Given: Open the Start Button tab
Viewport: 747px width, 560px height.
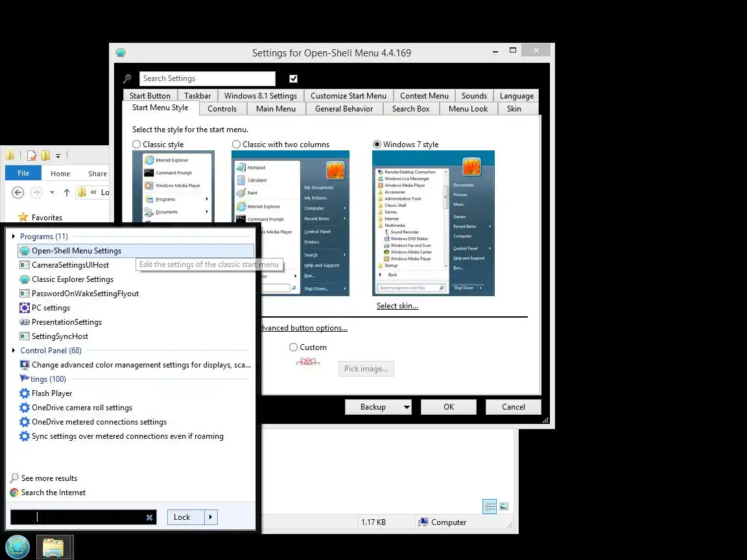Looking at the screenshot, I should (x=150, y=96).
